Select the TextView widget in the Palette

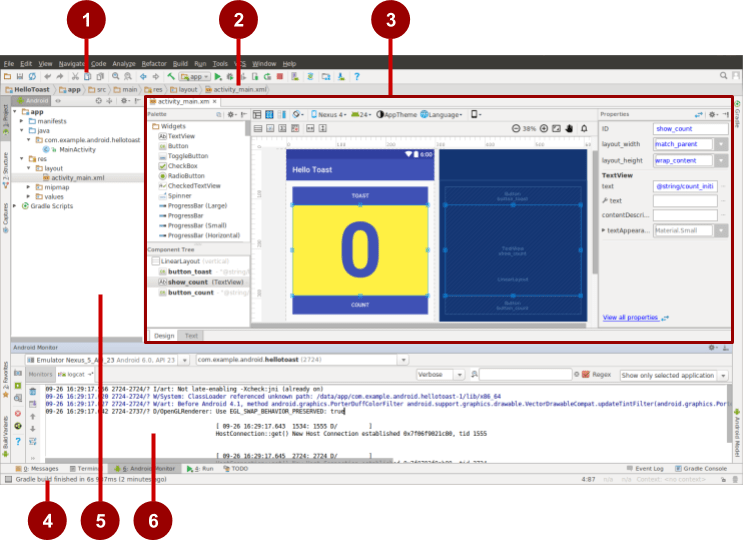click(x=181, y=136)
